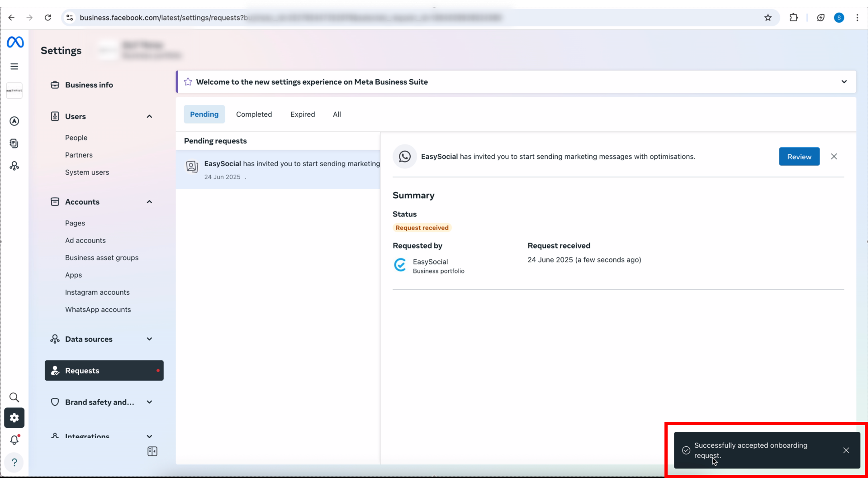This screenshot has height=478, width=868.
Task: Open Business asset groups
Action: [x=102, y=258]
